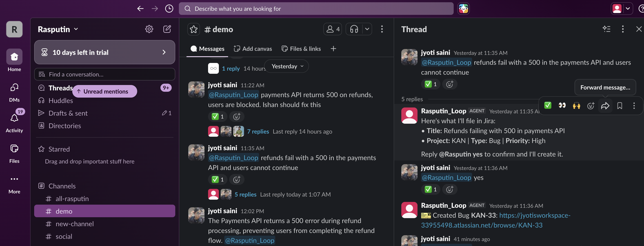644x246 pixels.
Task: Switch to the Messages tab
Action: click(207, 49)
